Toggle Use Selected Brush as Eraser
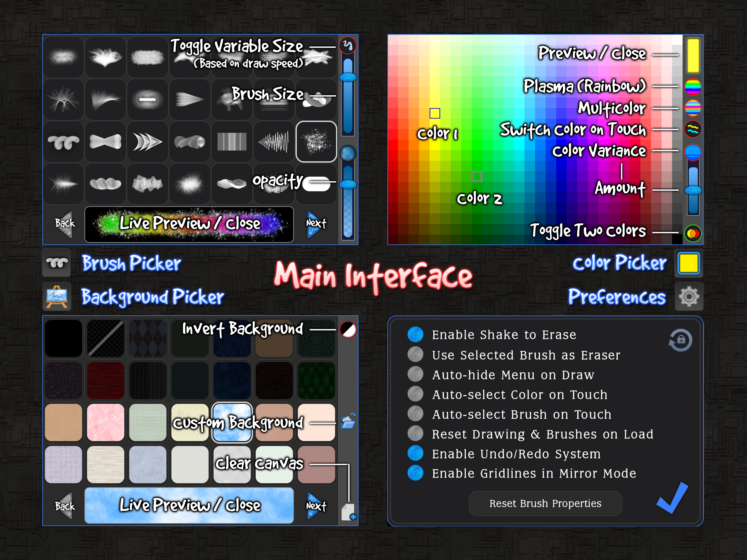Image resolution: width=747 pixels, height=560 pixels. (415, 354)
